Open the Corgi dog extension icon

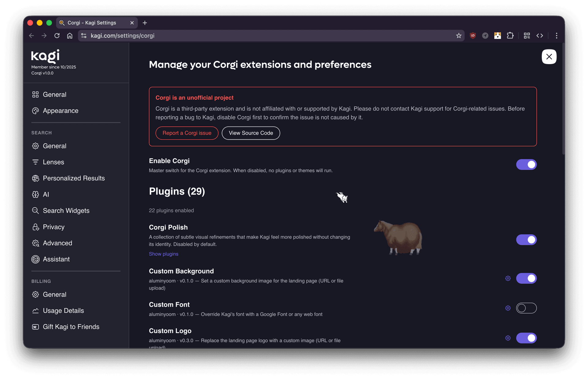[x=498, y=36]
